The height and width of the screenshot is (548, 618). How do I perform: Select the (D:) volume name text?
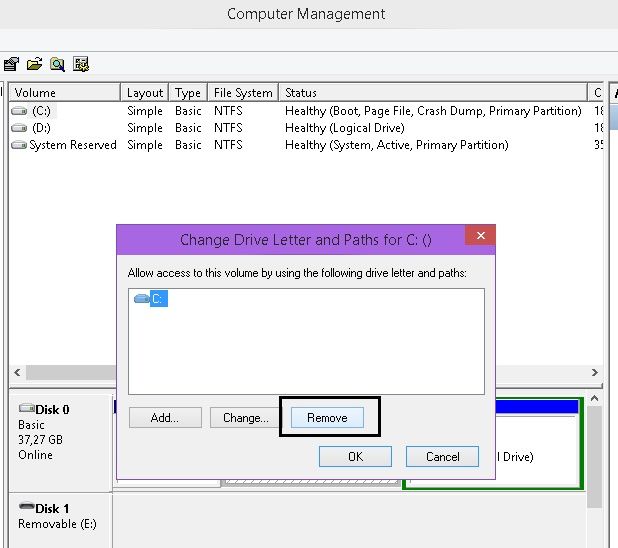[41, 128]
